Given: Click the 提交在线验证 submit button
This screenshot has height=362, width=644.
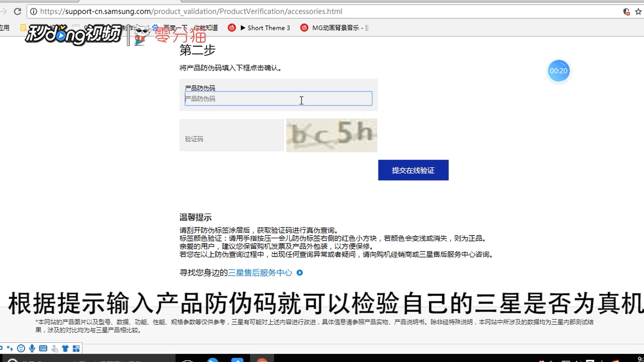Looking at the screenshot, I should pyautogui.click(x=413, y=170).
